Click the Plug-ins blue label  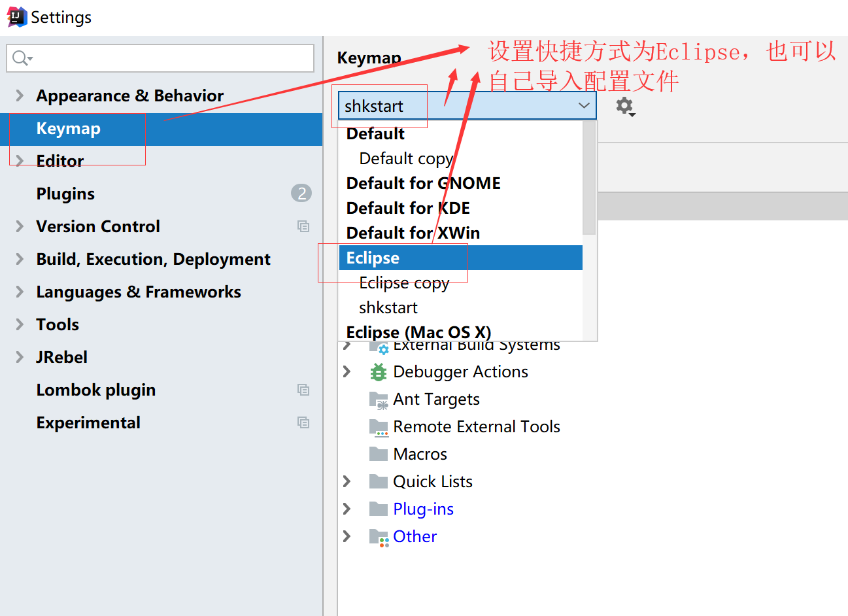(423, 509)
